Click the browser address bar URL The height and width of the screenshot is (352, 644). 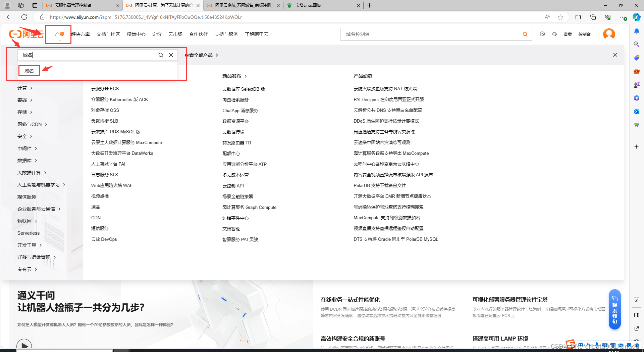point(146,17)
